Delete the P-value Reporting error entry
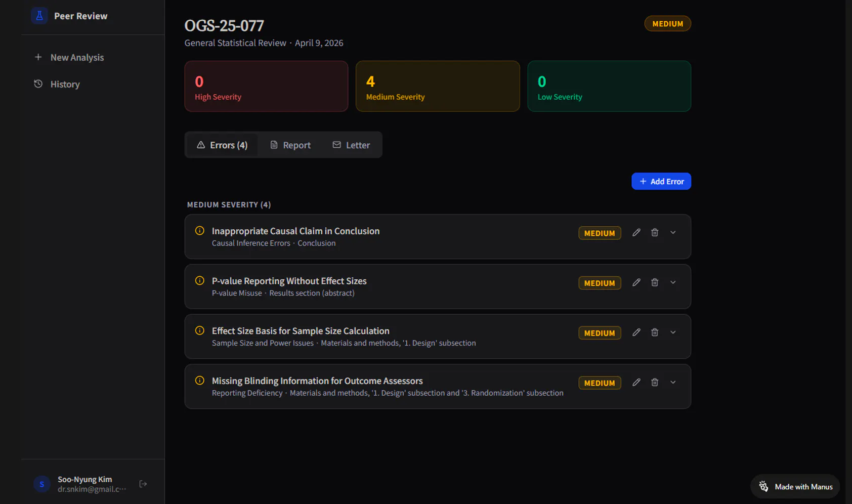This screenshot has width=852, height=504. pos(655,283)
